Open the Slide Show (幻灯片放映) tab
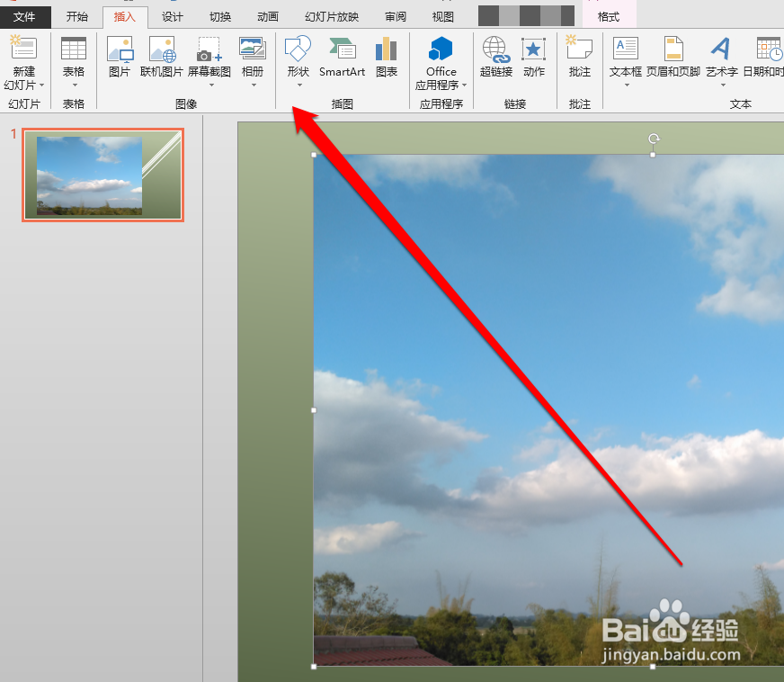This screenshot has height=682, width=784. pos(332,17)
